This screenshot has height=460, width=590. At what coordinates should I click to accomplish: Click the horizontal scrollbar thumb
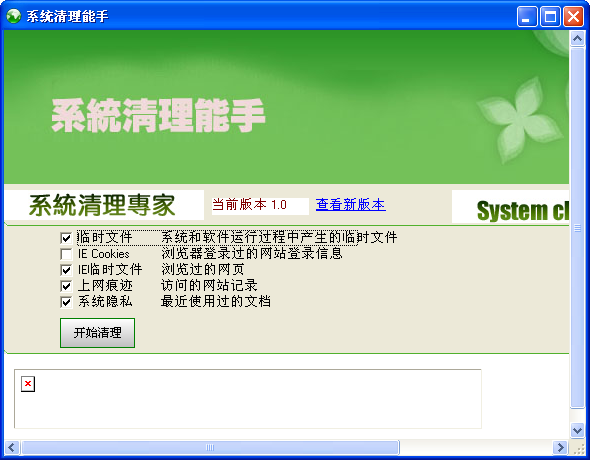pos(210,447)
